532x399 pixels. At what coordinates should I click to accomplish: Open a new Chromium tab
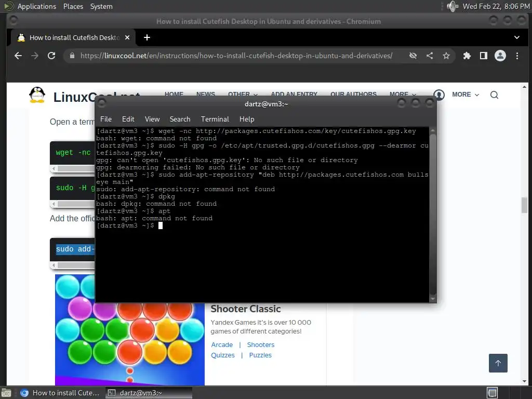[147, 37]
